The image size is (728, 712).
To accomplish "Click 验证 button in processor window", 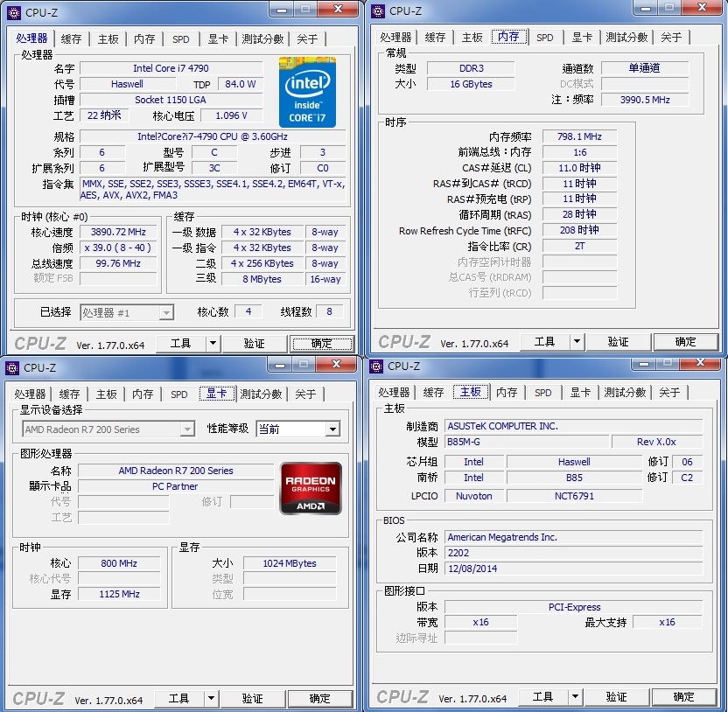I will click(x=254, y=344).
